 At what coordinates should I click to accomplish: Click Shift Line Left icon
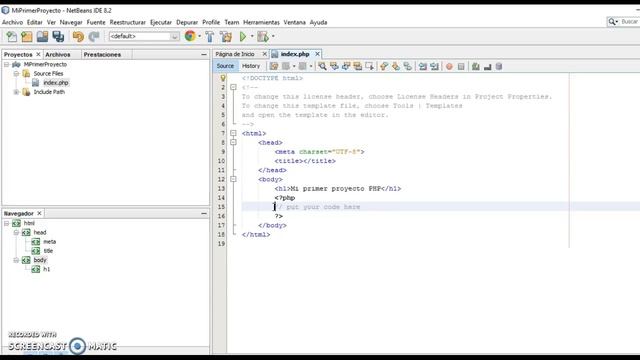(x=423, y=66)
